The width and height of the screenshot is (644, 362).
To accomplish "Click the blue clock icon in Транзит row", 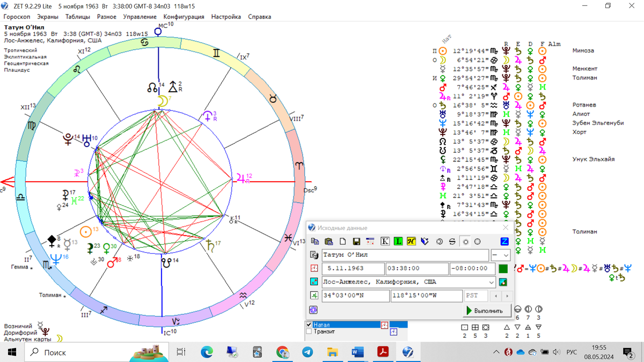I will 394,332.
